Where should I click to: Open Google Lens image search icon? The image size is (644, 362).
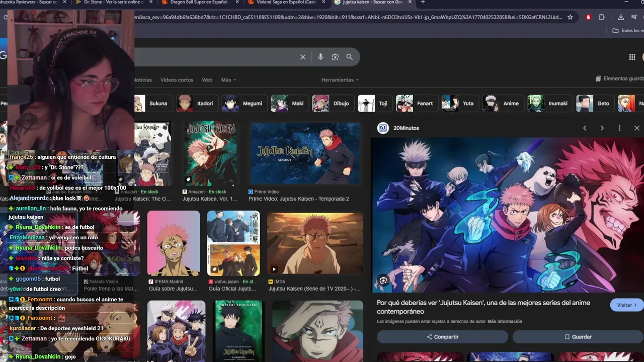[335, 57]
